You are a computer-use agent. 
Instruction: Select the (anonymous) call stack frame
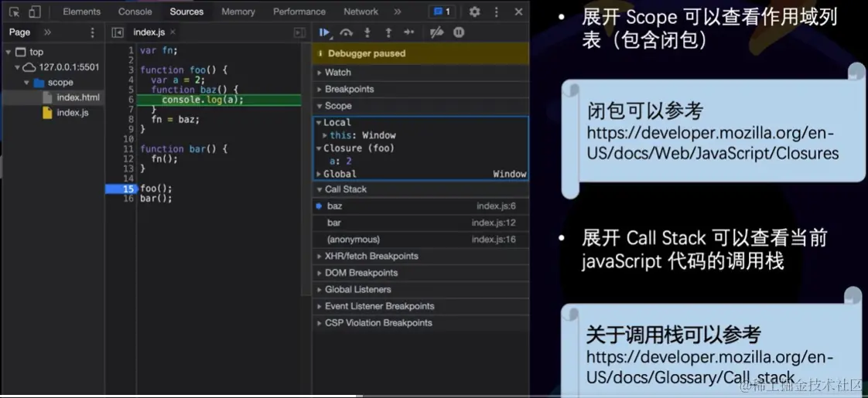pyautogui.click(x=421, y=240)
